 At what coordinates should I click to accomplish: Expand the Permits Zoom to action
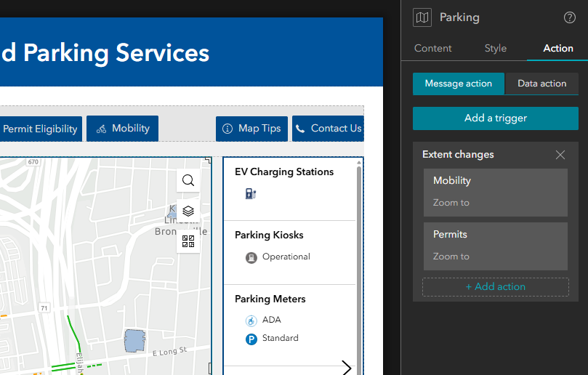coord(495,246)
